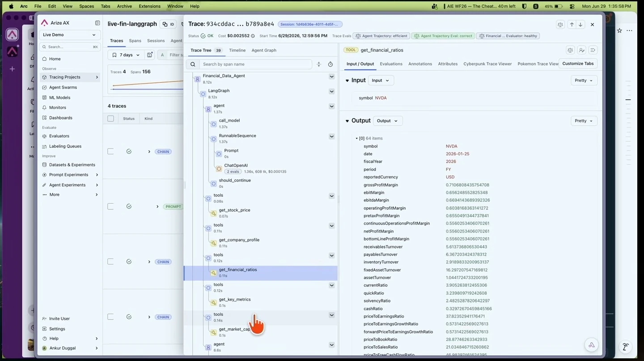
Task: Collapse Financial_Data_Agent span node
Action: (x=332, y=76)
